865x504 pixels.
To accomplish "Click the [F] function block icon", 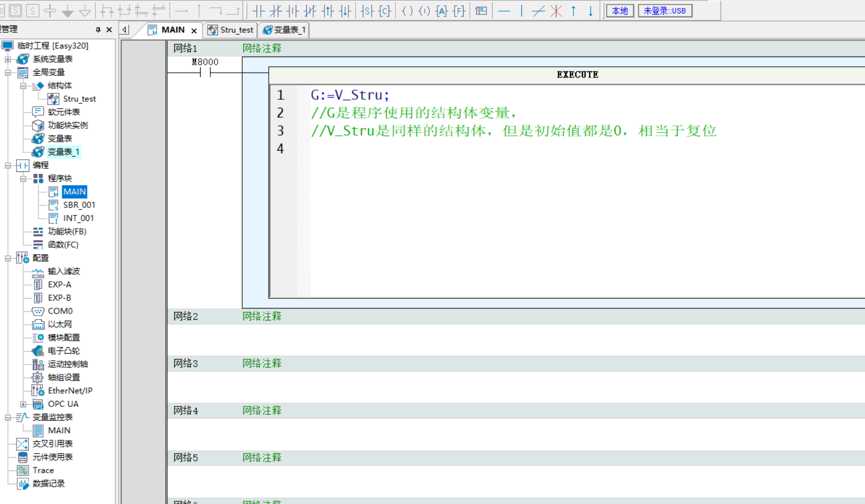I will pos(459,11).
